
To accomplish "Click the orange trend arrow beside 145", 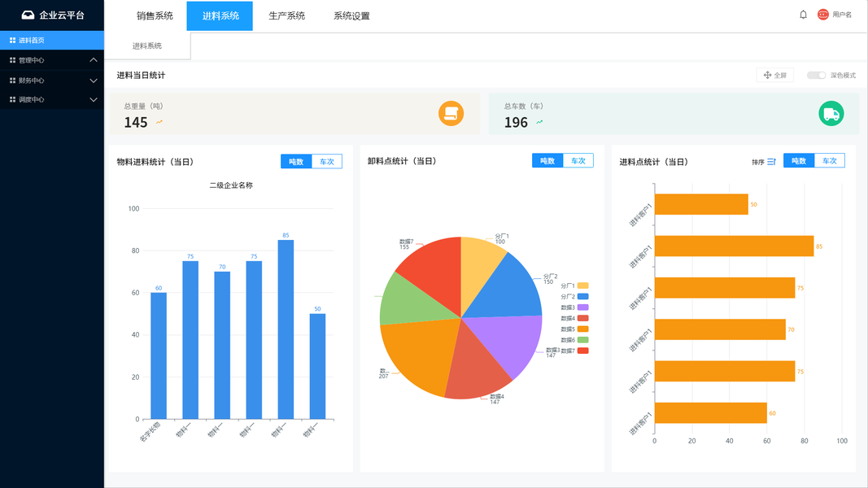I will 159,122.
